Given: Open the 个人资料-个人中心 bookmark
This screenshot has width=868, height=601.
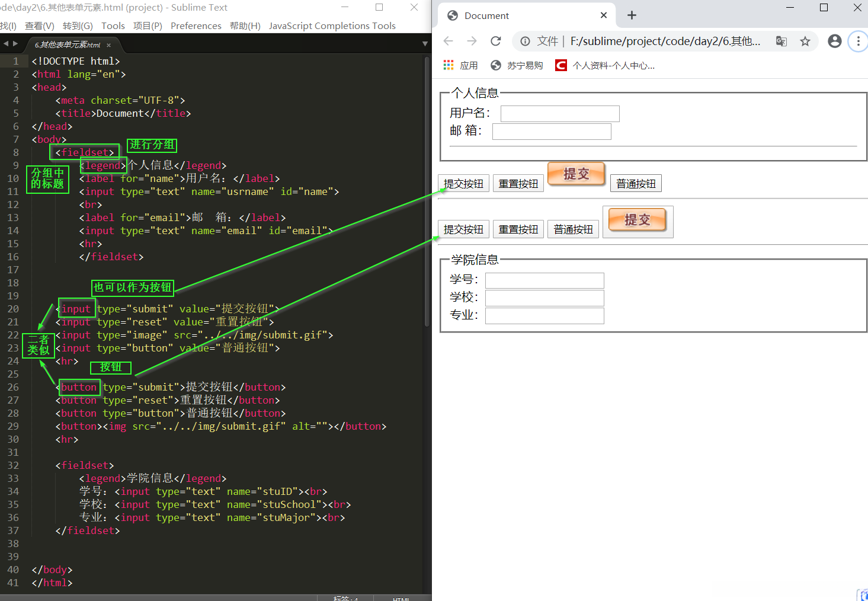Looking at the screenshot, I should [x=605, y=65].
